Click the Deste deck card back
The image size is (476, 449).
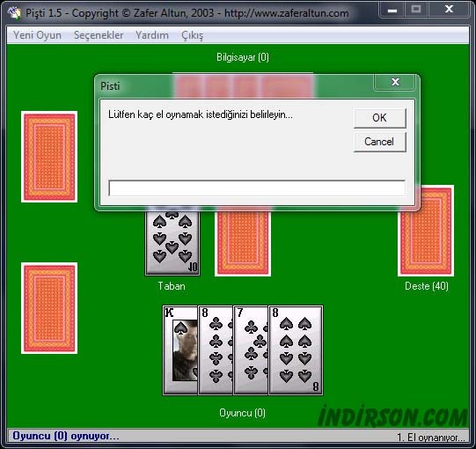coord(426,231)
